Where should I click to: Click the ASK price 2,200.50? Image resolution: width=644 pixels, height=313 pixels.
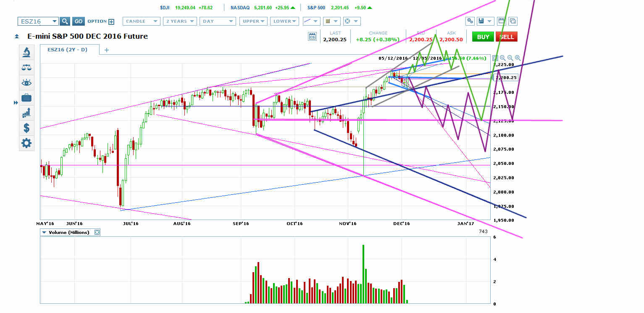pyautogui.click(x=452, y=40)
